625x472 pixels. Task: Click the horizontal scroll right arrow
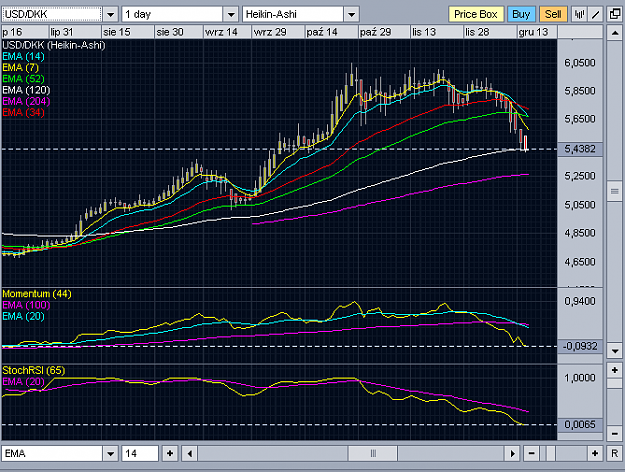[x=512, y=453]
